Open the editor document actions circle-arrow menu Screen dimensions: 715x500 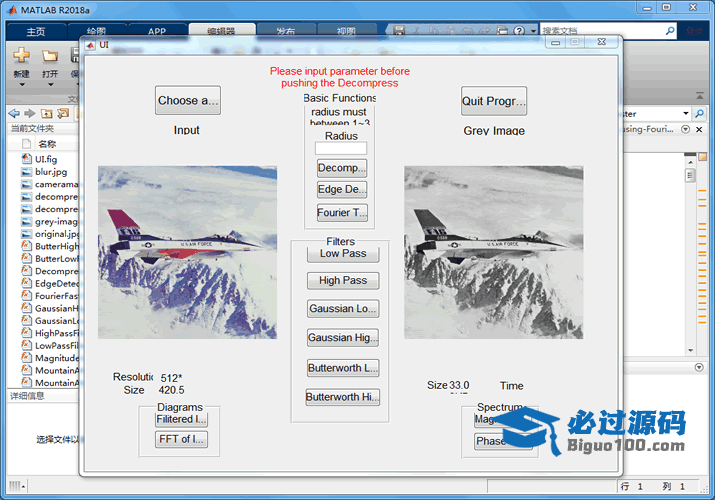[685, 129]
